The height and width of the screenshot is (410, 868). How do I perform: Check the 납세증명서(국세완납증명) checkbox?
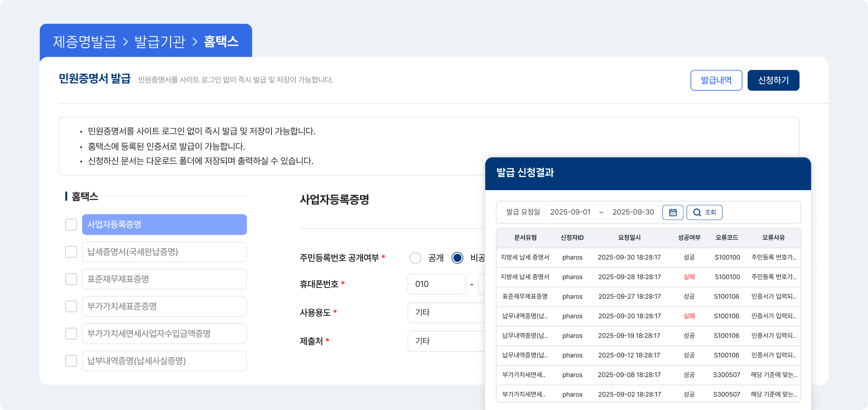coord(71,252)
